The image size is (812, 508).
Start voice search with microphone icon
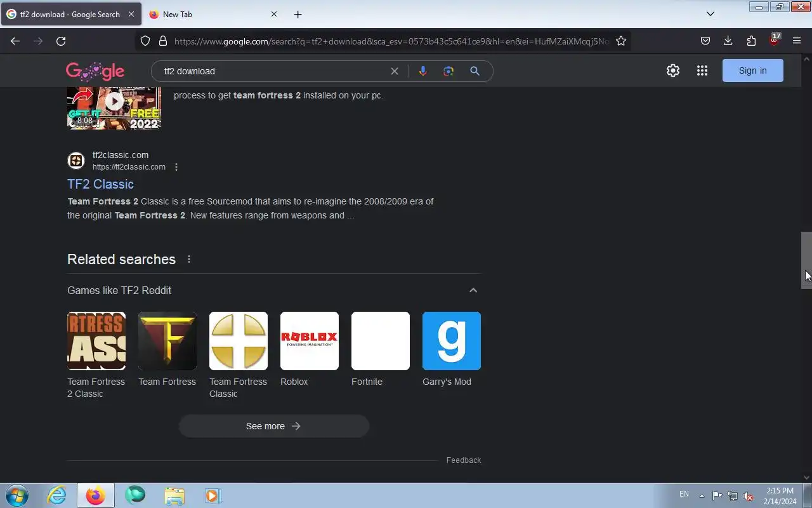(x=422, y=71)
